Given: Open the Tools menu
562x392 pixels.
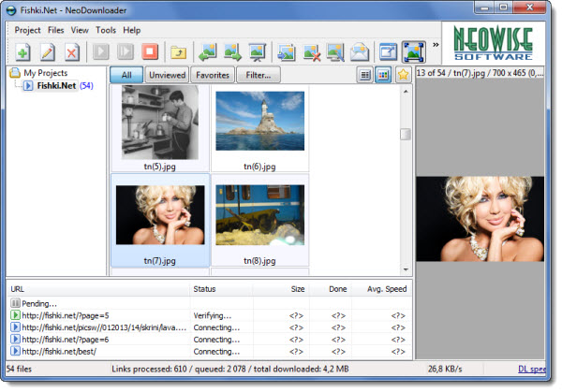Looking at the screenshot, I should point(105,30).
